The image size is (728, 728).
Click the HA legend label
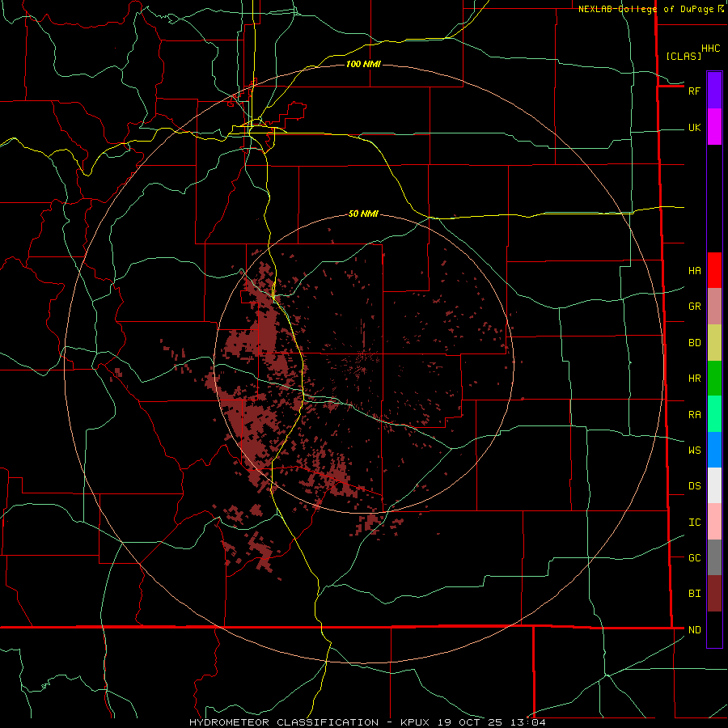pyautogui.click(x=694, y=271)
